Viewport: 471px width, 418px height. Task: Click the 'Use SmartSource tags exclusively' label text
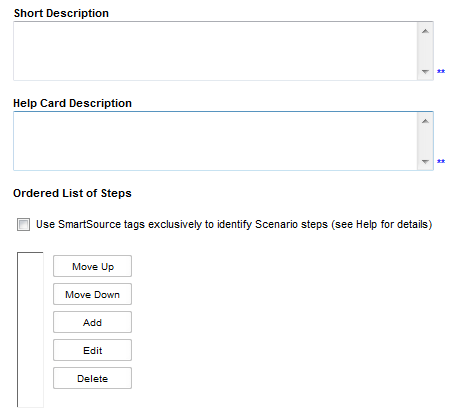pyautogui.click(x=234, y=224)
